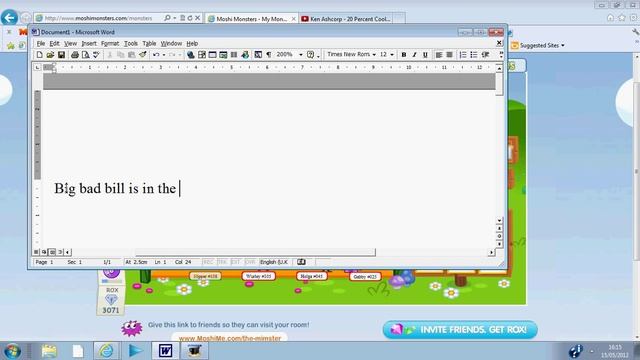Create a new blank document in Word
Screen dimensions: 640x360
pos(40,55)
